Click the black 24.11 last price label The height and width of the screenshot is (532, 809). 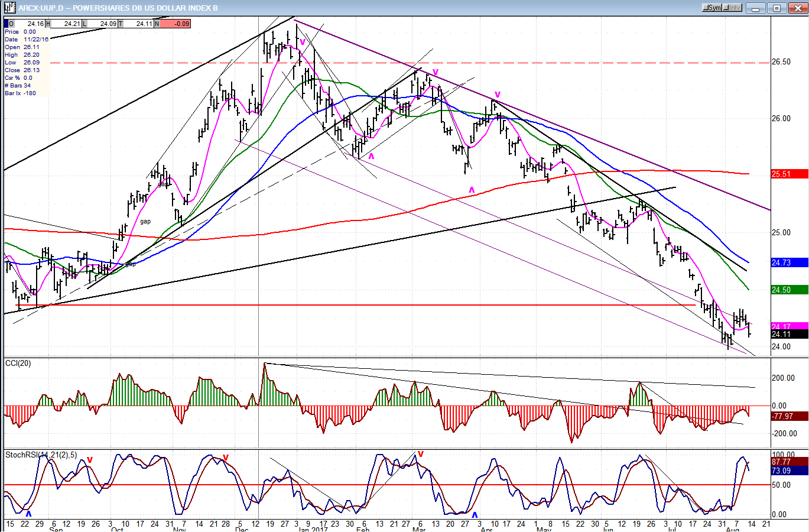click(x=789, y=335)
